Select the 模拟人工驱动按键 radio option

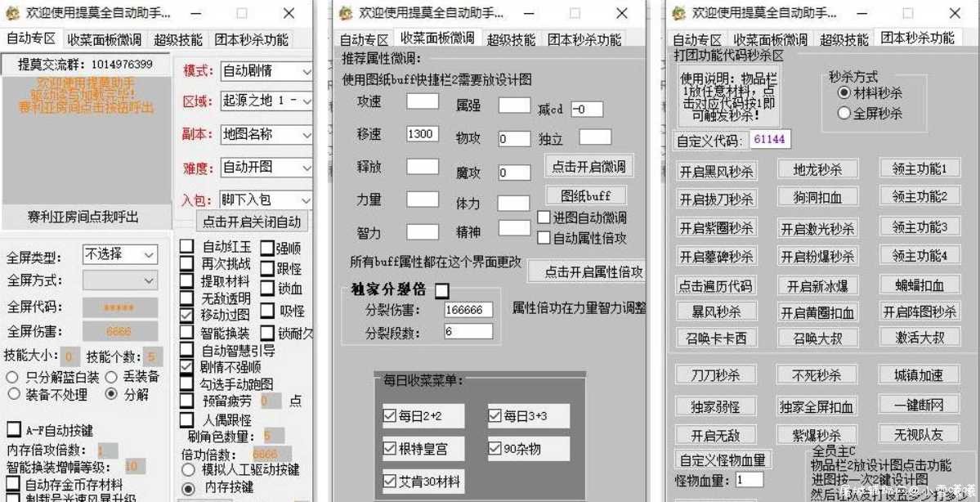pyautogui.click(x=187, y=469)
